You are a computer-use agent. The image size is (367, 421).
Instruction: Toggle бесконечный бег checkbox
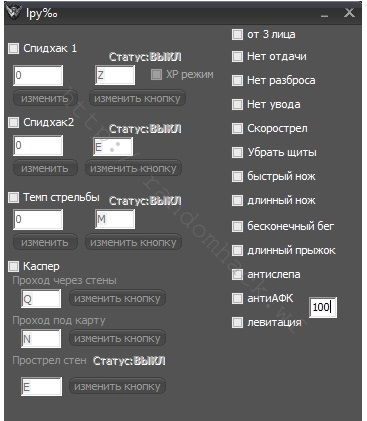click(x=237, y=226)
